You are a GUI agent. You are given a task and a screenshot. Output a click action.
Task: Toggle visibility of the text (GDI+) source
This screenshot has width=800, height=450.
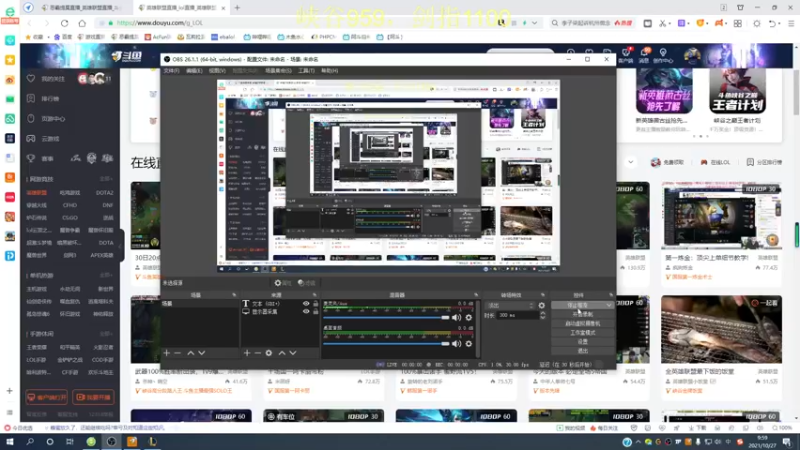306,304
